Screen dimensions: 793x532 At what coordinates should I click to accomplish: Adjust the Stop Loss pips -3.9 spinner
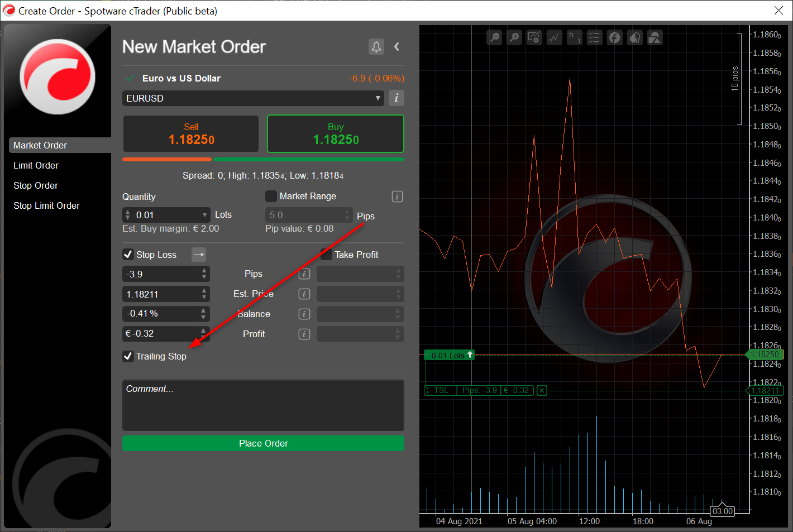coord(204,274)
